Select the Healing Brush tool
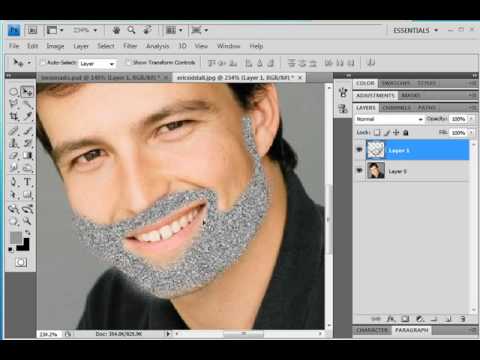 pyautogui.click(x=14, y=131)
